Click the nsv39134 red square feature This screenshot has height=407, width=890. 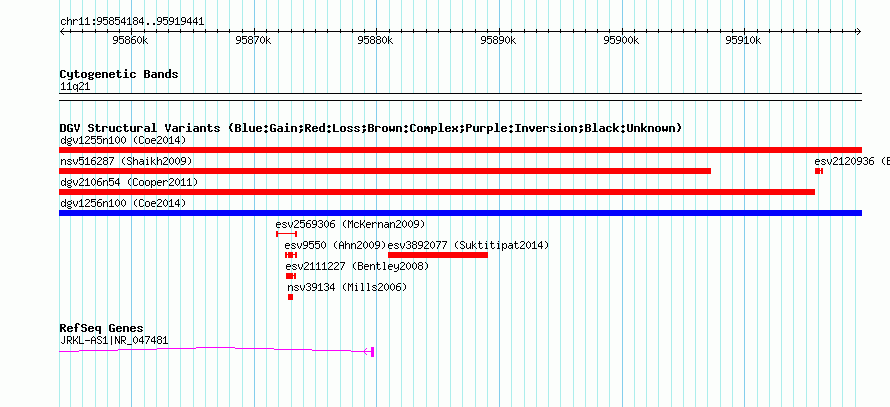pyautogui.click(x=291, y=297)
